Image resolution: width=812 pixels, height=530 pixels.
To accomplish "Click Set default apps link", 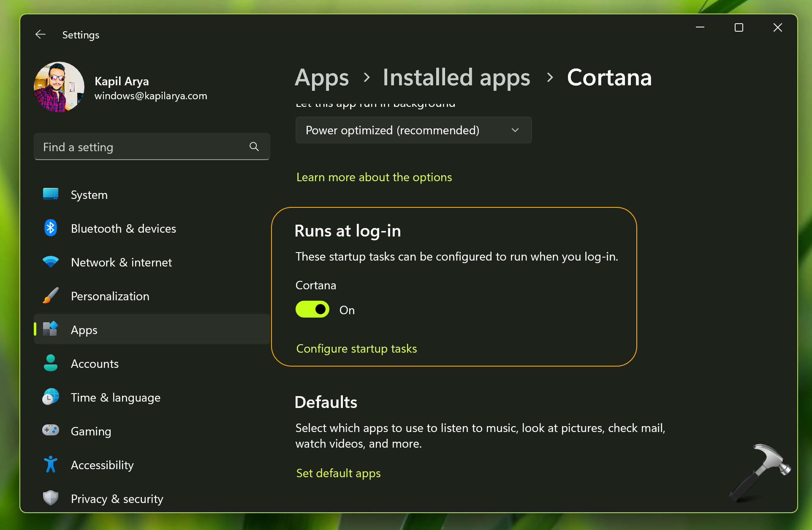I will click(338, 473).
